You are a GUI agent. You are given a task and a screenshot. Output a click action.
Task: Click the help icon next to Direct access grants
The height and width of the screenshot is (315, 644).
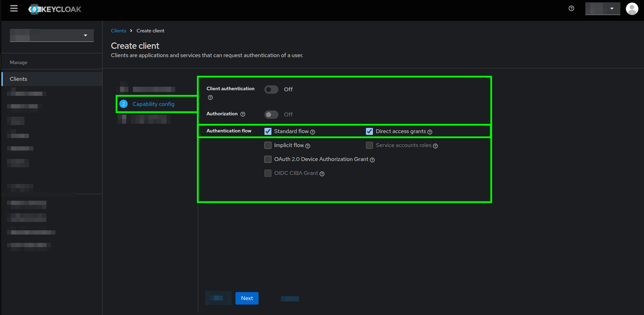click(430, 131)
